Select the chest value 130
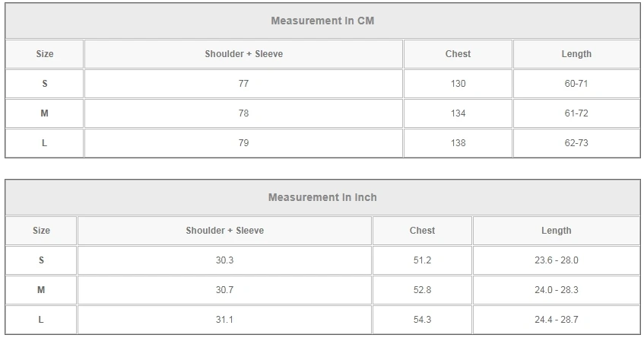 click(x=458, y=84)
